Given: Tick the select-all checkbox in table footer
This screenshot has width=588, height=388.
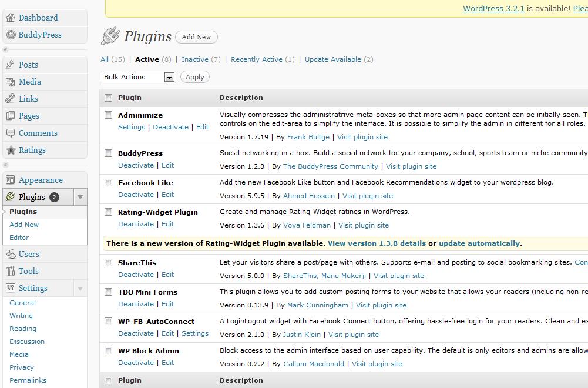Looking at the screenshot, I should tap(108, 380).
